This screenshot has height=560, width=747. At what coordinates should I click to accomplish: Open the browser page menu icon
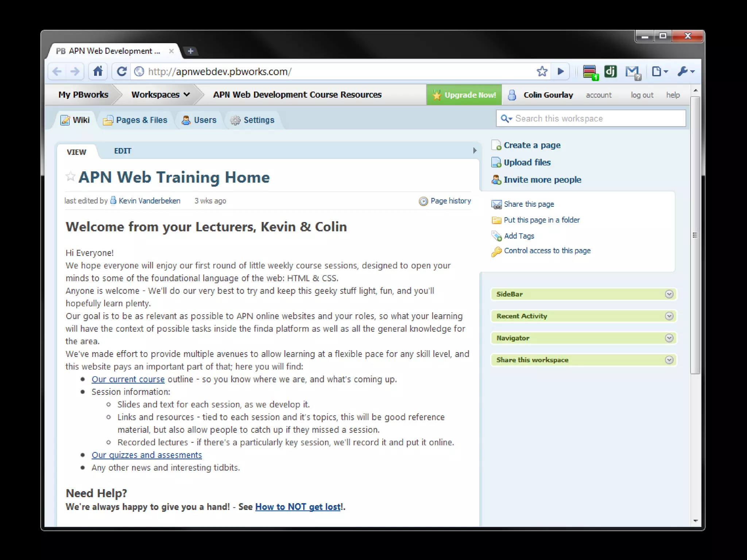coord(659,71)
